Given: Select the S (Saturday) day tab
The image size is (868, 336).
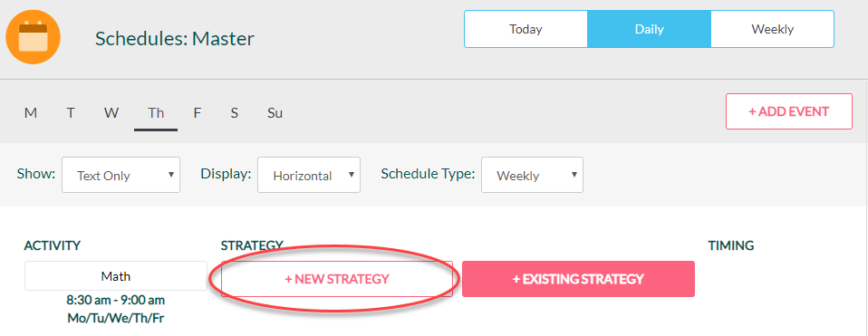Looking at the screenshot, I should pyautogui.click(x=234, y=113).
